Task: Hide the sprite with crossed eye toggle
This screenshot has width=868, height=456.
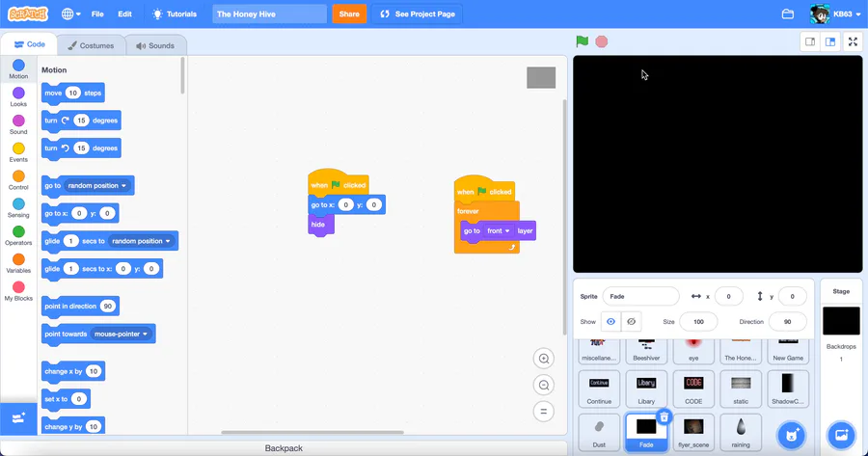Action: 631,322
